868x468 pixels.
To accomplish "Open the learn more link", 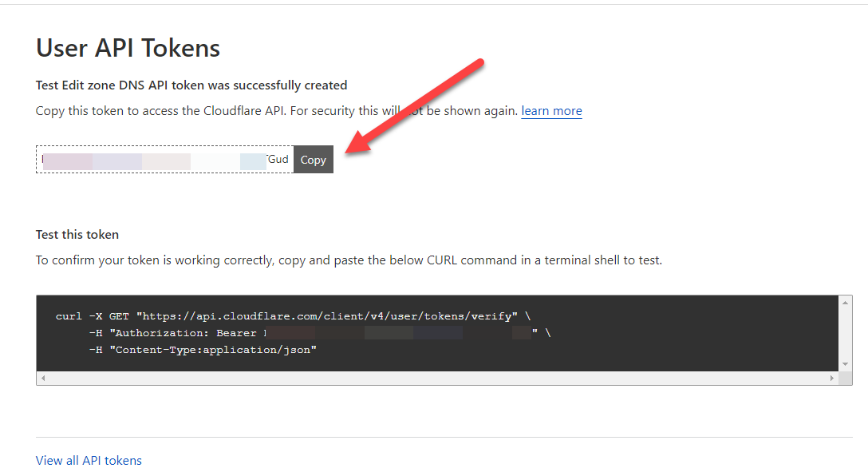I will 551,111.
